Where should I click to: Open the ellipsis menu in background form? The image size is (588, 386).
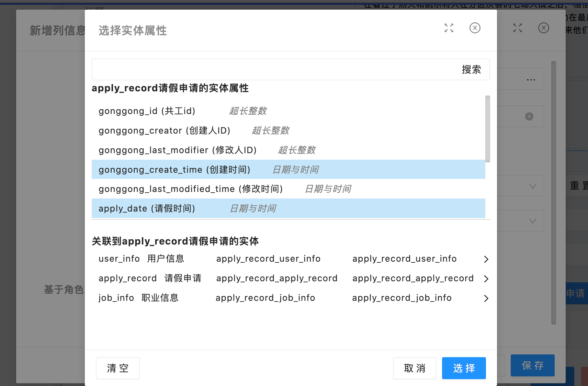tap(531, 79)
